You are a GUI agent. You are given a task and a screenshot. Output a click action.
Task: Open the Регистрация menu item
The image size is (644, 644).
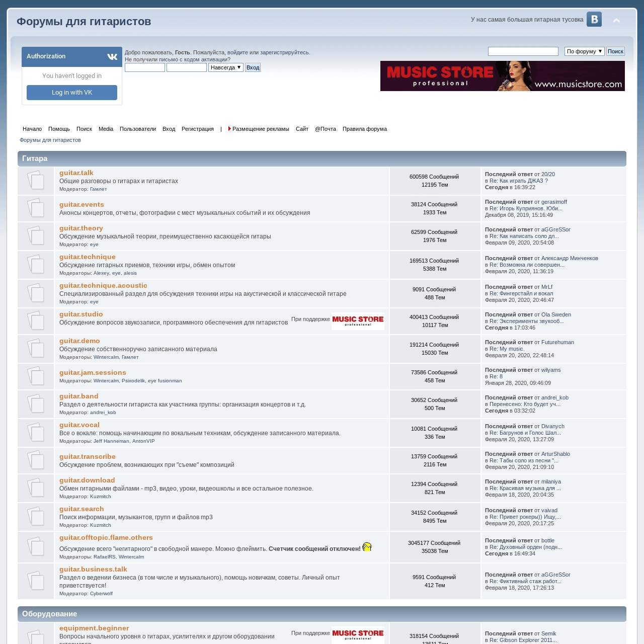click(x=198, y=129)
